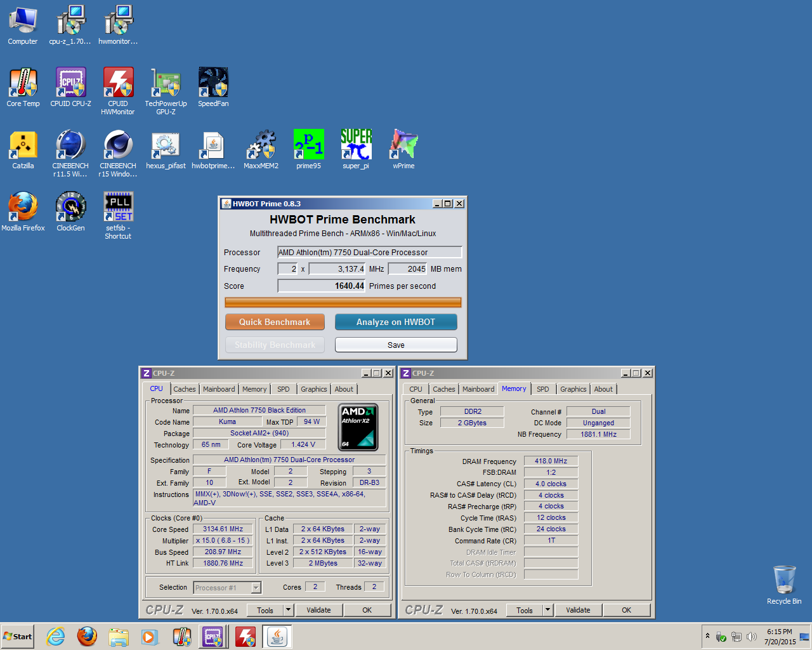Screen dimensions: 812x650
Task: Launch wPrime desktop shortcut
Action: tap(403, 150)
